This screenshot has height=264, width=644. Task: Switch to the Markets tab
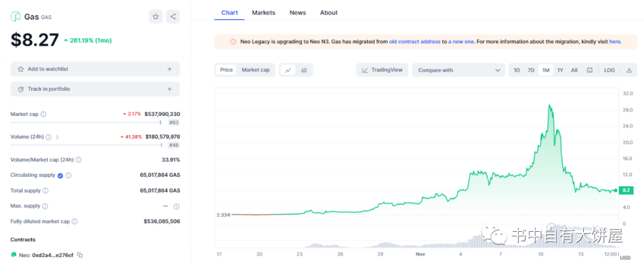(264, 13)
